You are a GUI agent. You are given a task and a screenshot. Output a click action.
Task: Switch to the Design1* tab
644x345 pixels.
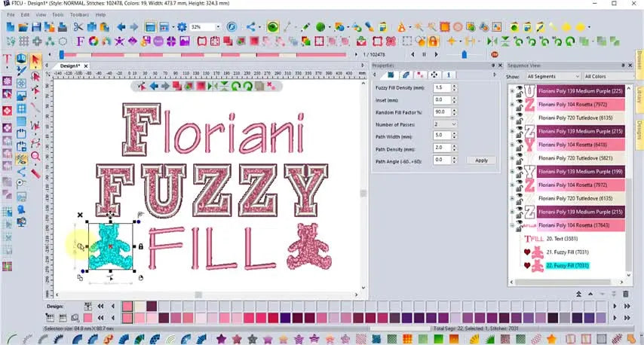70,66
